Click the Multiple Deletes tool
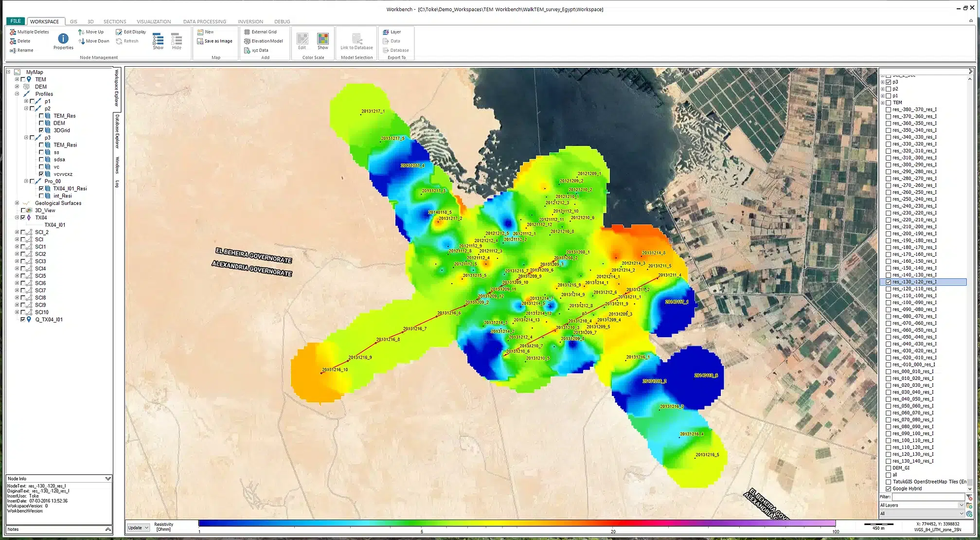The width and height of the screenshot is (980, 540). coord(29,32)
